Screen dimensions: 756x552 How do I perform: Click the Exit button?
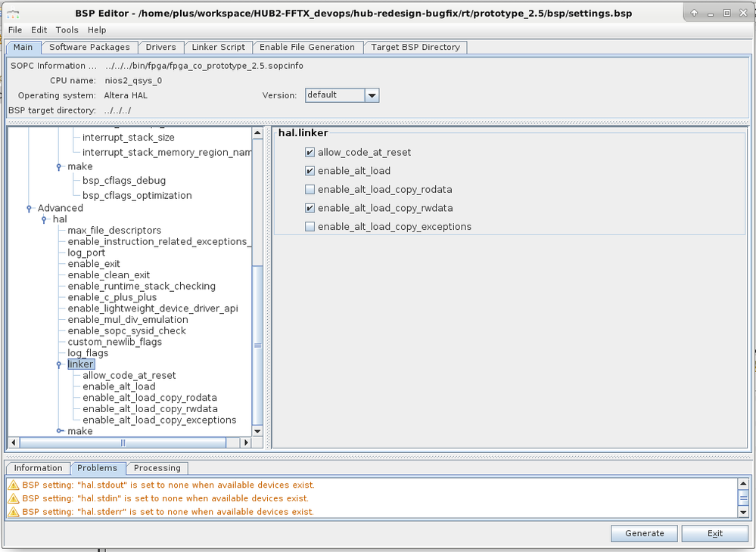coord(714,534)
